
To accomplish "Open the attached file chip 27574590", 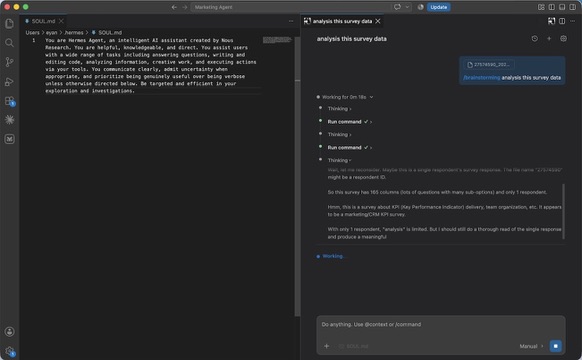I will (x=488, y=65).
